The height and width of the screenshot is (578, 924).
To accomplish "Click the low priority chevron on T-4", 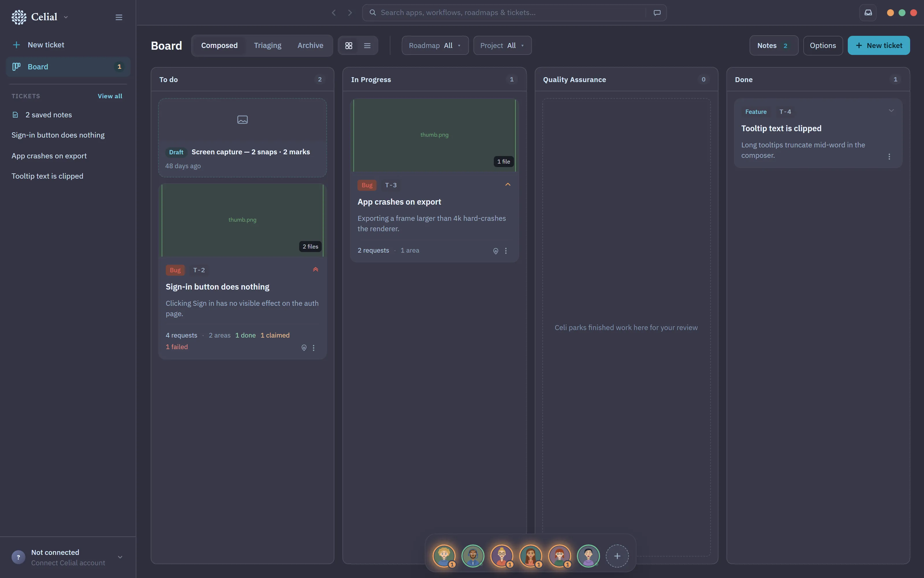I will (x=891, y=111).
